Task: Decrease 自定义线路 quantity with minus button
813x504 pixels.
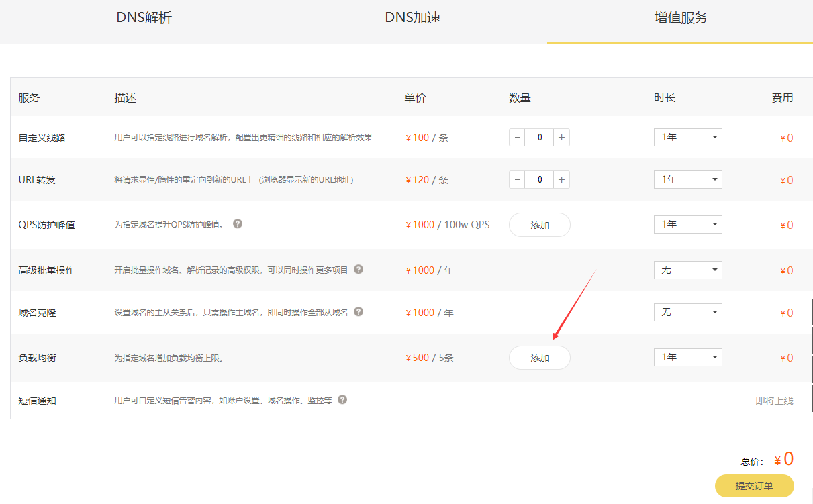Action: (x=517, y=138)
